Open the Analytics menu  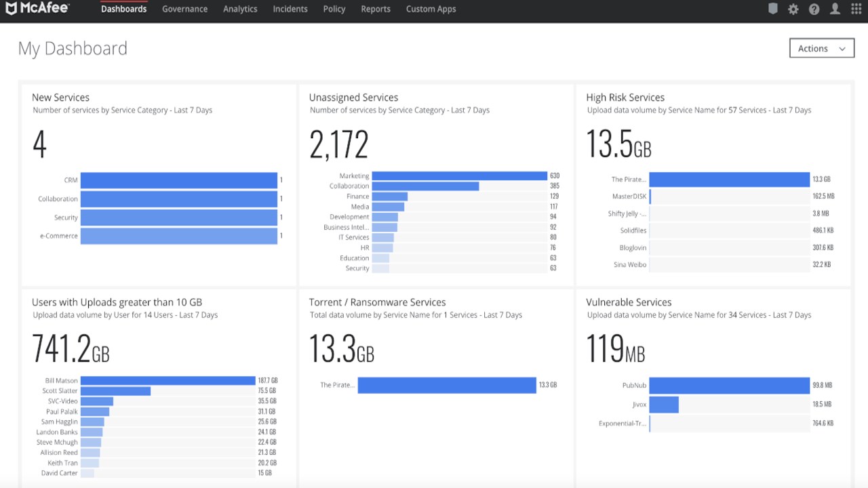[x=240, y=9]
